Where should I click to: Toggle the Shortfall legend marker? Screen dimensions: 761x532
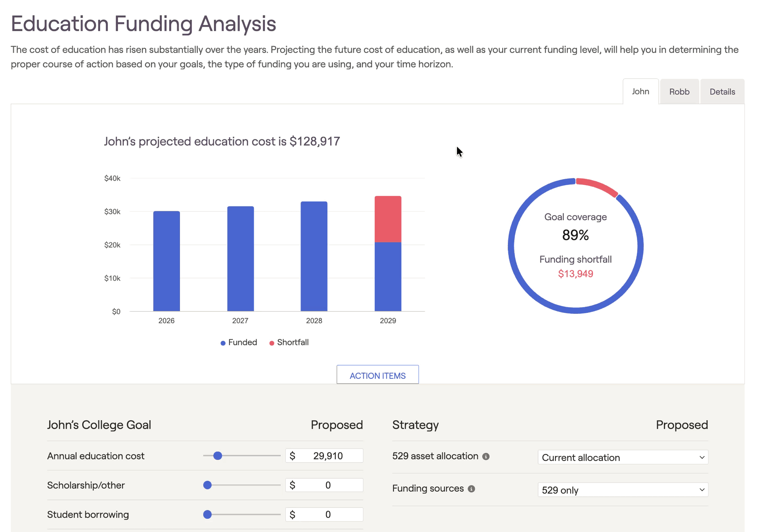(x=272, y=343)
